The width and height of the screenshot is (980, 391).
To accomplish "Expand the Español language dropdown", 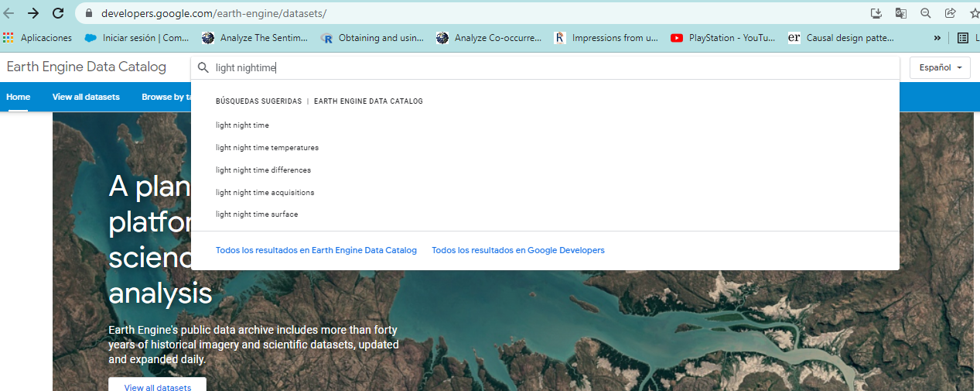I will (940, 67).
